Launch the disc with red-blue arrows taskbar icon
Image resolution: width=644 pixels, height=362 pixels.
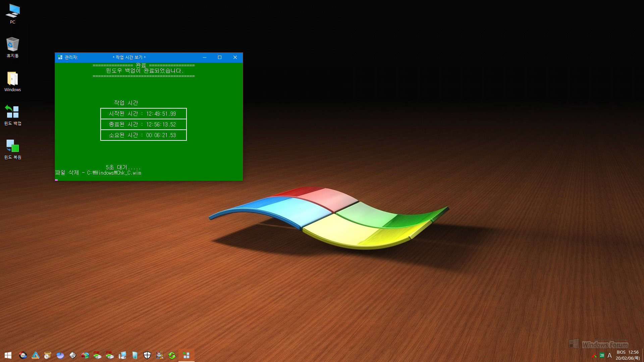click(x=23, y=355)
